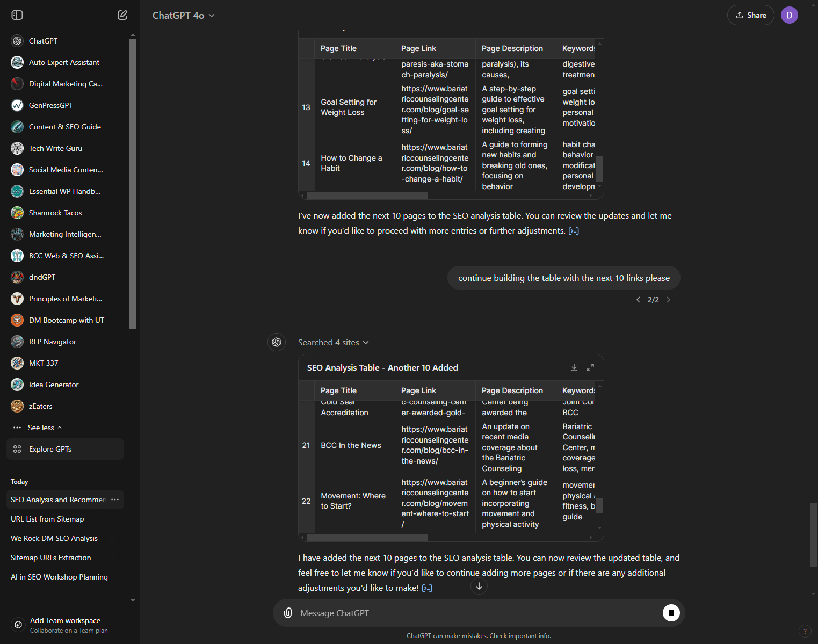
Task: Open Explore GPTs
Action: tap(66, 449)
